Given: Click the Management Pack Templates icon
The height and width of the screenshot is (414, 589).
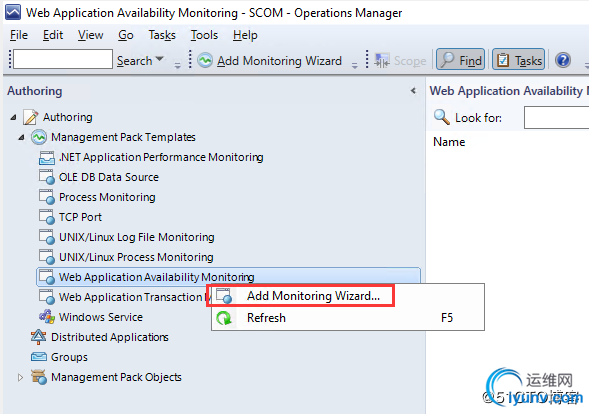Looking at the screenshot, I should [39, 137].
